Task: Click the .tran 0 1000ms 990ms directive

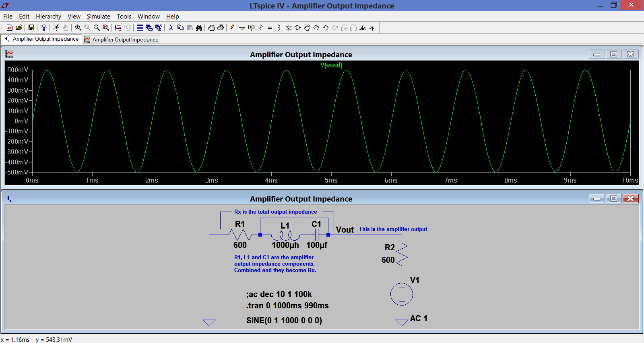Action: [x=287, y=306]
